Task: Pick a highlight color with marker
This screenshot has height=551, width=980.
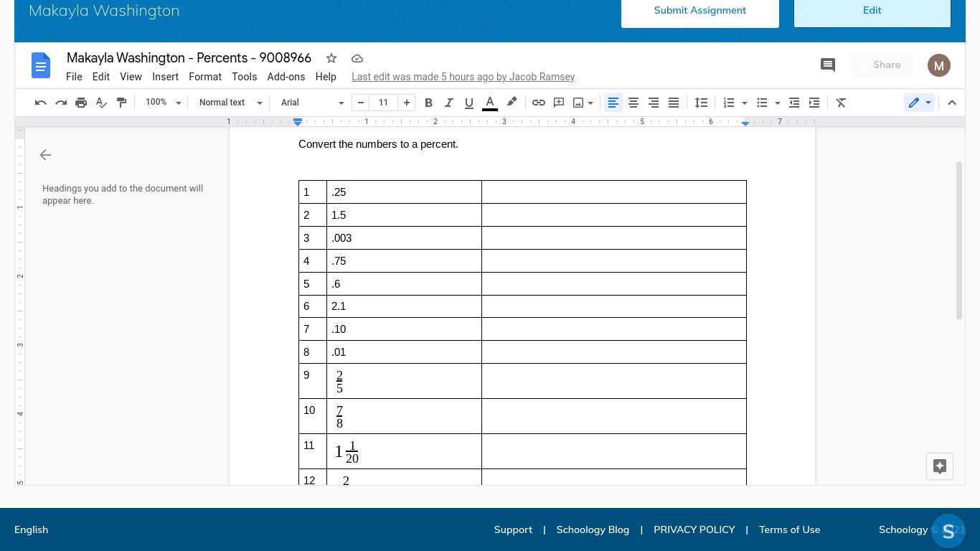Action: coord(512,103)
